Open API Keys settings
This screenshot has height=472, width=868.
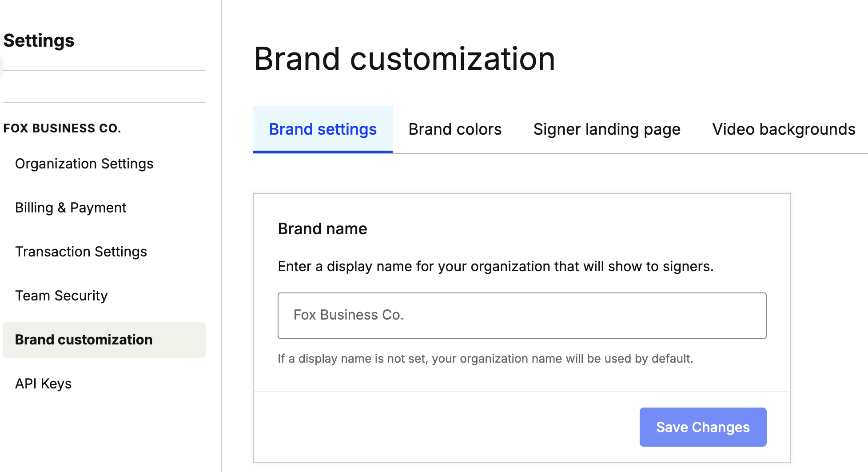[x=44, y=384]
